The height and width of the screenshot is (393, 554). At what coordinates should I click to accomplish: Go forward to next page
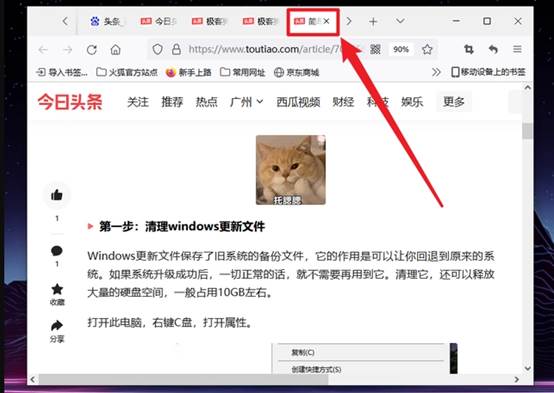(x=67, y=49)
